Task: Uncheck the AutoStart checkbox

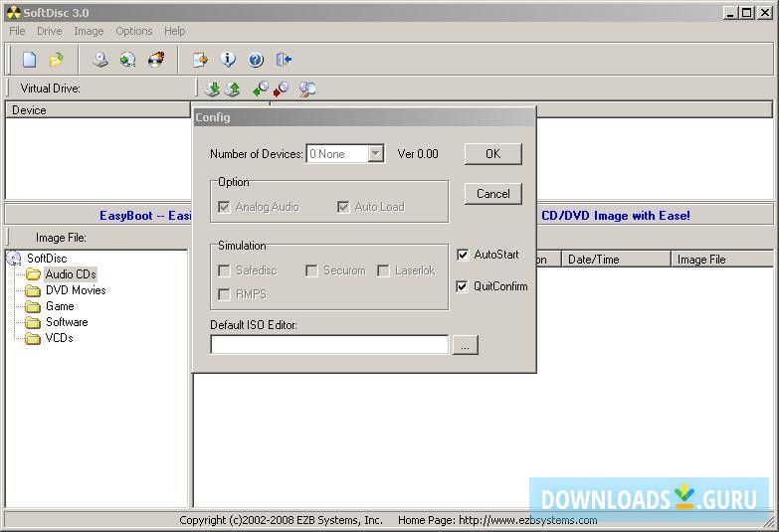Action: pyautogui.click(x=463, y=255)
